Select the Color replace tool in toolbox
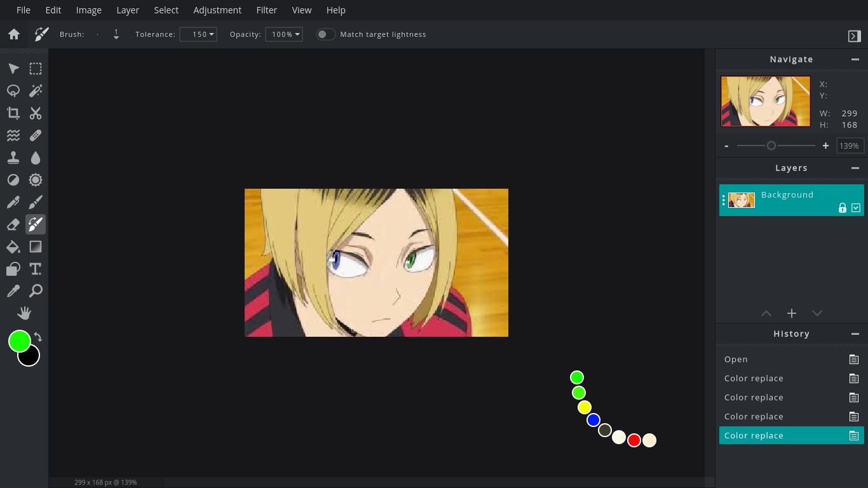The height and width of the screenshot is (488, 868). [36, 224]
